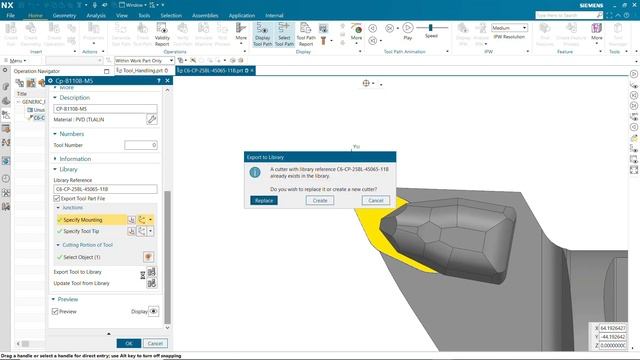The image size is (640, 360).
Task: Open the View ribbon tab
Action: 122,16
